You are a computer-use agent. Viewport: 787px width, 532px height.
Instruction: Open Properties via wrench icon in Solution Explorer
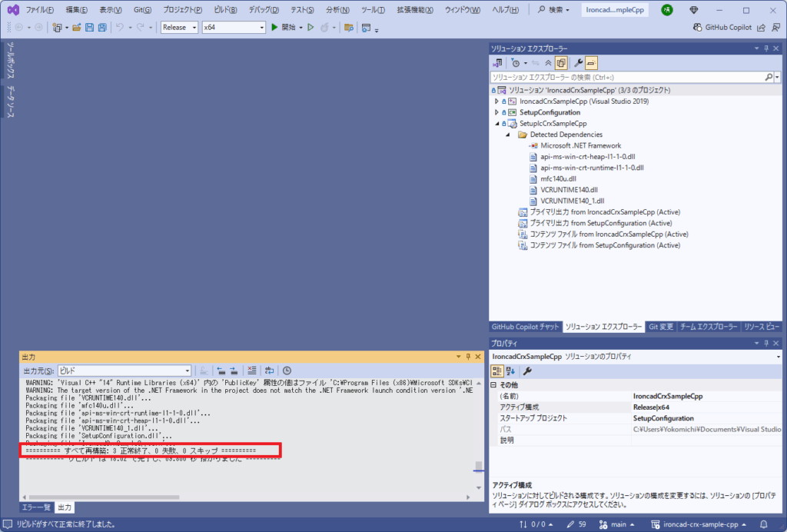(578, 63)
